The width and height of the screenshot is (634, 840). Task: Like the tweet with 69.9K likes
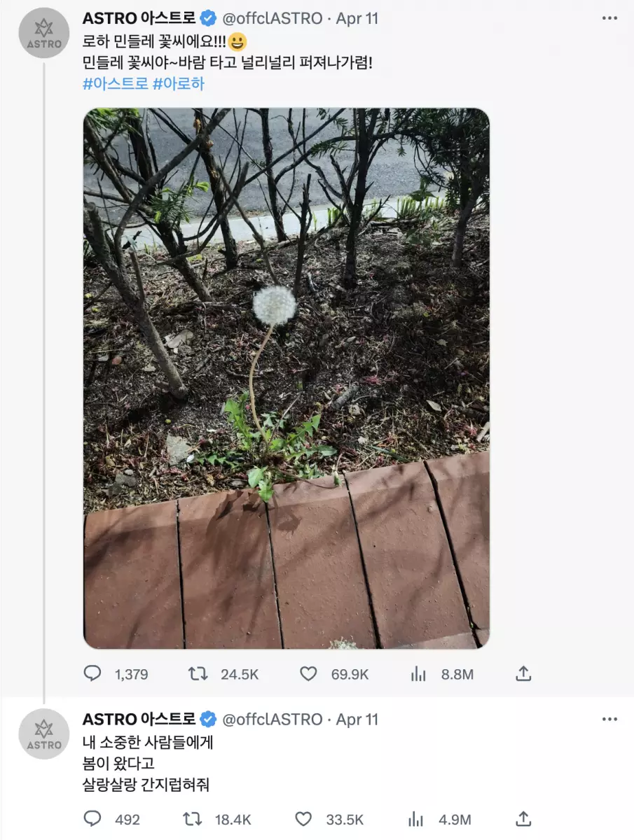pyautogui.click(x=308, y=674)
